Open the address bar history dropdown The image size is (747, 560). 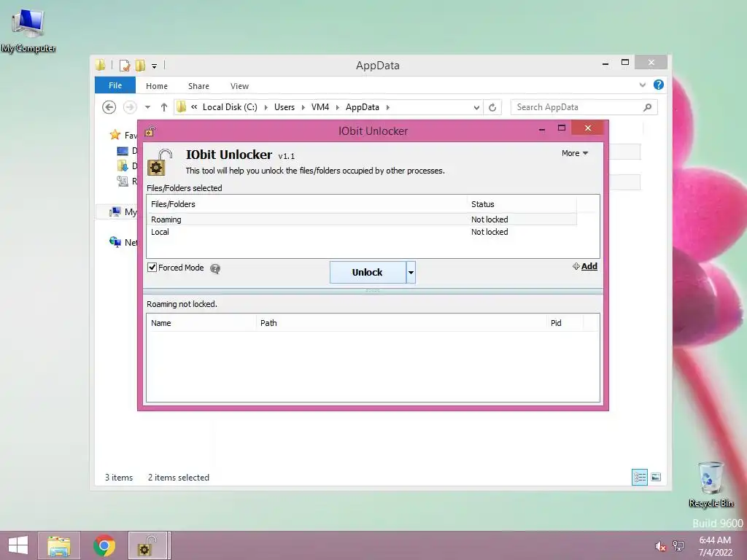[x=476, y=108]
